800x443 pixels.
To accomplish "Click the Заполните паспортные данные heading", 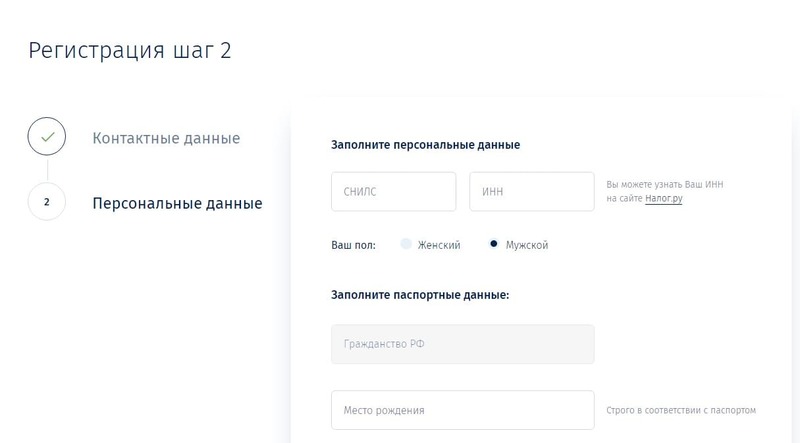I will [x=420, y=295].
